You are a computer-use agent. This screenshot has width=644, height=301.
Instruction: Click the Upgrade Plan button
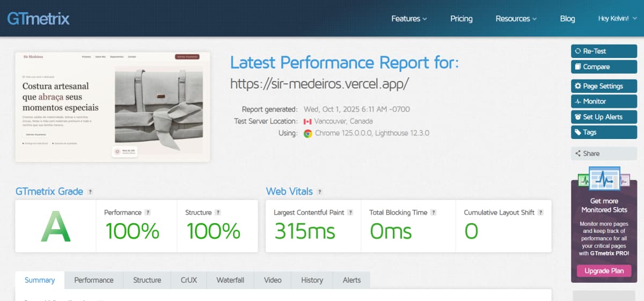coord(604,271)
